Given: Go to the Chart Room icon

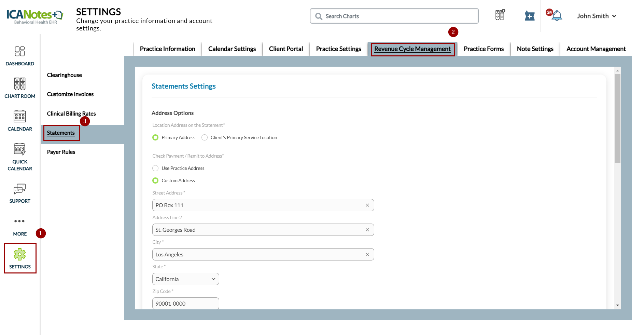Looking at the screenshot, I should 20,88.
